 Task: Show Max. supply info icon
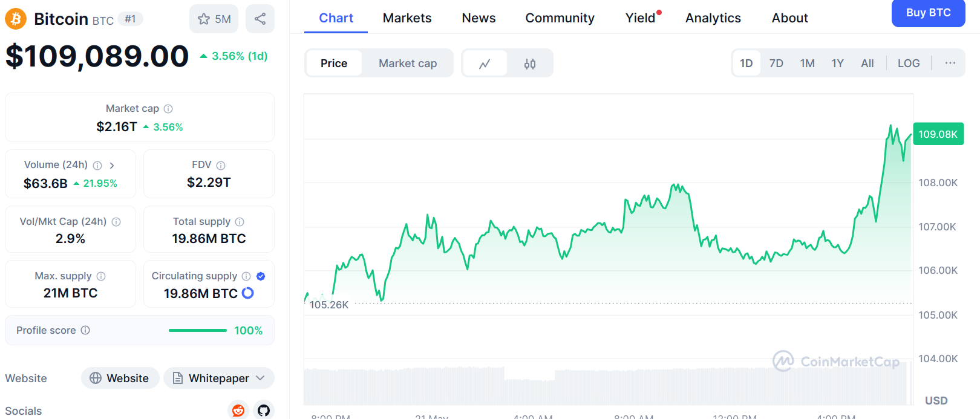[101, 276]
